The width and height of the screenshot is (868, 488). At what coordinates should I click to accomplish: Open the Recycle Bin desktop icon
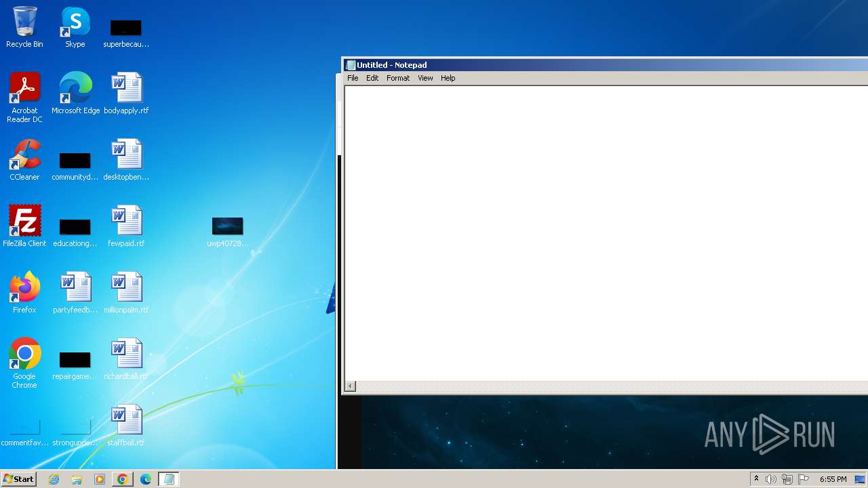(x=24, y=27)
